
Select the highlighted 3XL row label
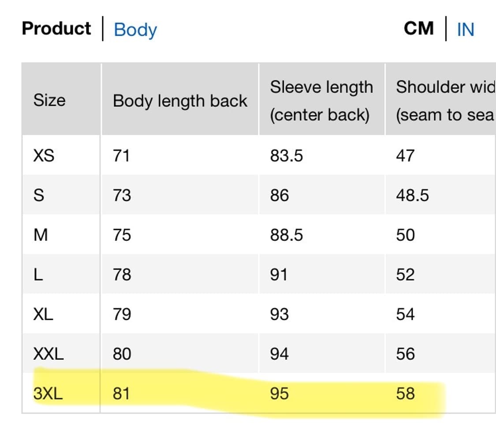[x=48, y=393]
